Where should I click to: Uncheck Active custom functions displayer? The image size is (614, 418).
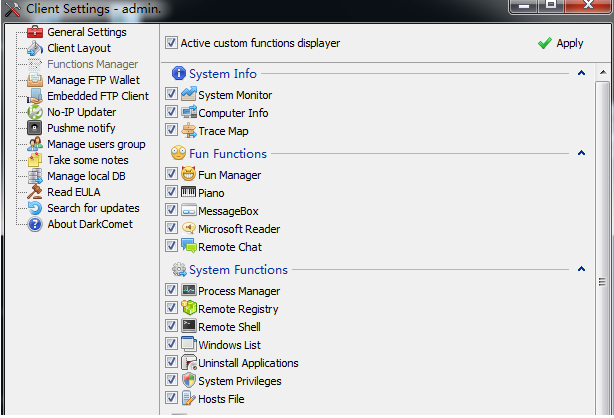coord(171,42)
